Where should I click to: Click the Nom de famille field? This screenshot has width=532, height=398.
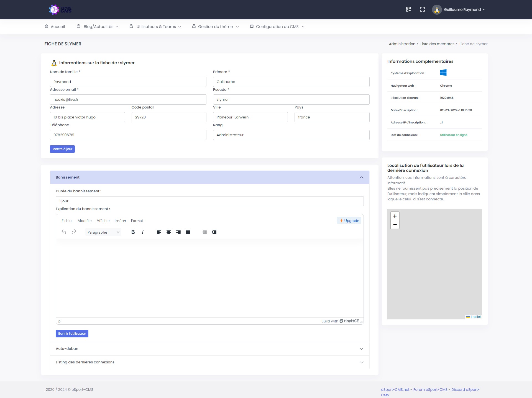click(128, 82)
